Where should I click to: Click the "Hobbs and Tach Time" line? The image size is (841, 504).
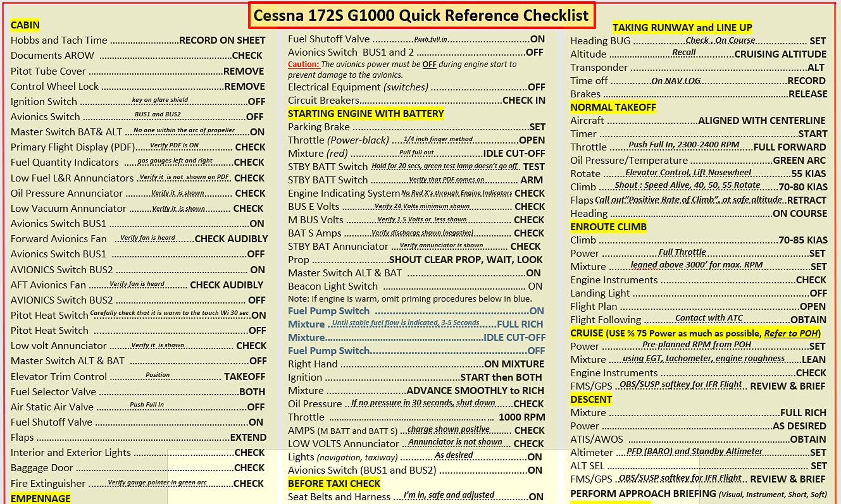(138, 40)
